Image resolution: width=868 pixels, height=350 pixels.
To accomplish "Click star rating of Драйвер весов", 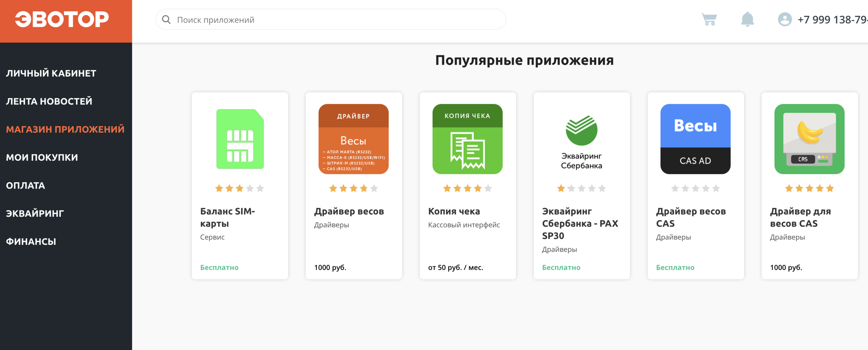I will pyautogui.click(x=353, y=189).
